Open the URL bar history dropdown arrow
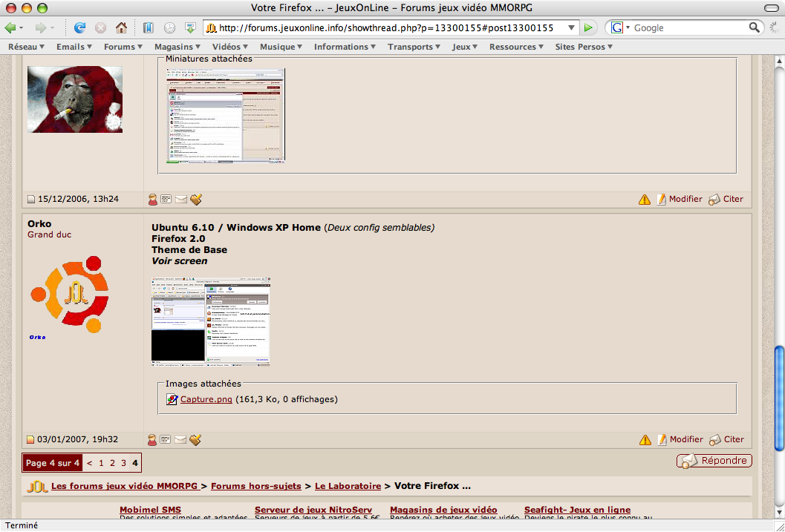 [571, 27]
